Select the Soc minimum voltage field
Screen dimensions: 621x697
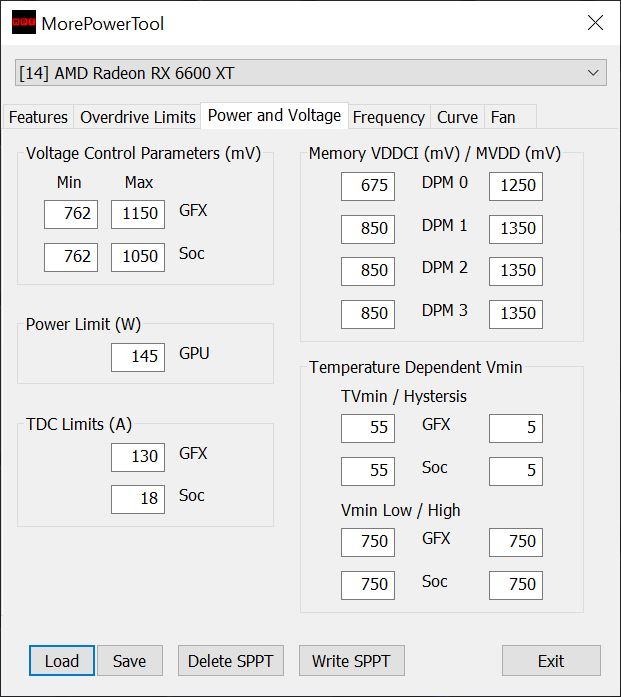71,257
